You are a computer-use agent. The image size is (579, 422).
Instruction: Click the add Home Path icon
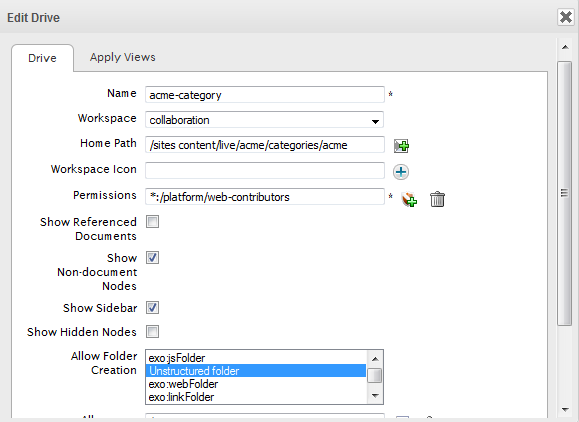point(401,146)
